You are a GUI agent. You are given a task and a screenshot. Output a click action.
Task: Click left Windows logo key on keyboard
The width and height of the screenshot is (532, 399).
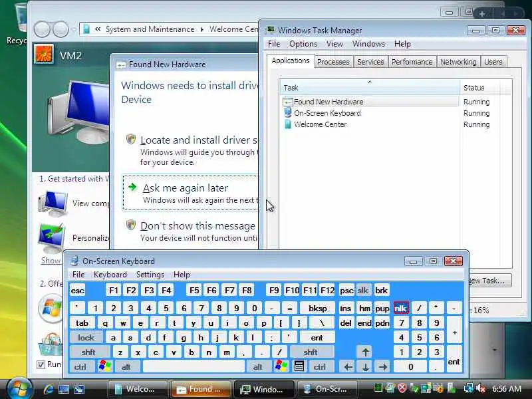click(x=105, y=366)
